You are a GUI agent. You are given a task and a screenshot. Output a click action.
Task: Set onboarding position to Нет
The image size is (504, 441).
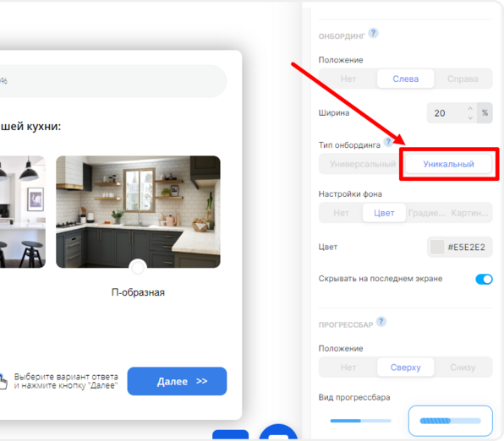pos(348,79)
